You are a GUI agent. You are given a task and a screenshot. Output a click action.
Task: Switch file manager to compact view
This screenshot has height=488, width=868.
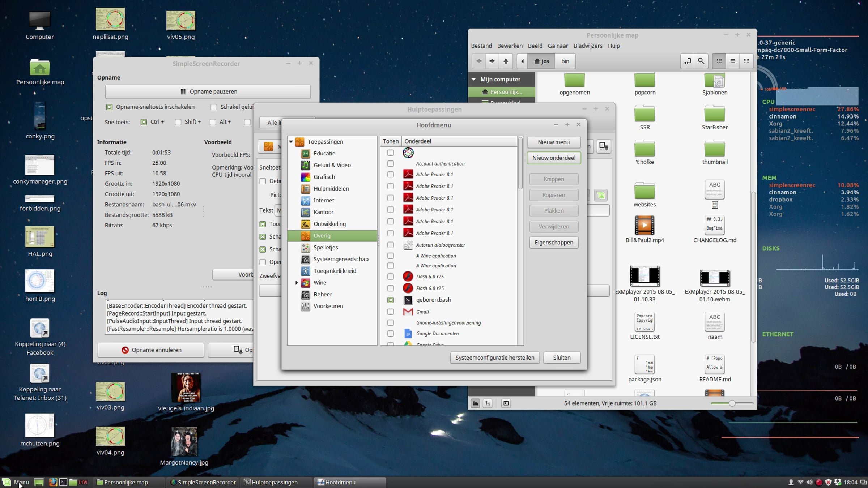point(746,61)
